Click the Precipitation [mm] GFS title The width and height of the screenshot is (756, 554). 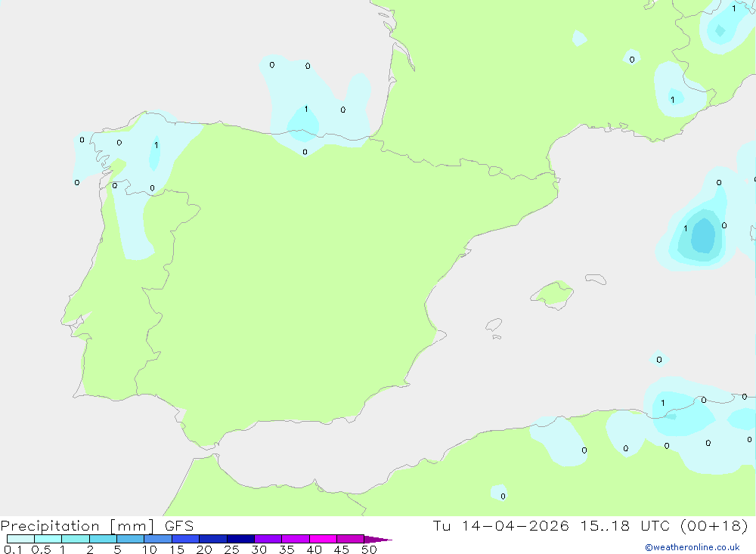(x=98, y=526)
